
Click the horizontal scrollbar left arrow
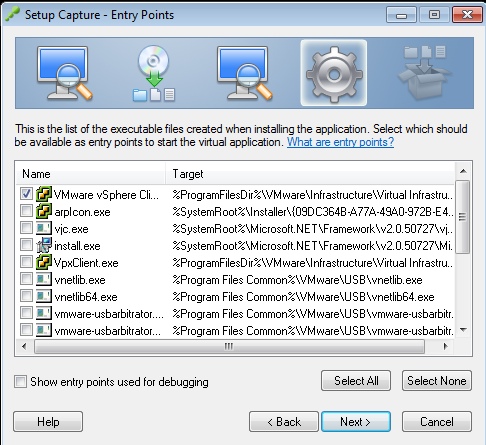pos(24,346)
